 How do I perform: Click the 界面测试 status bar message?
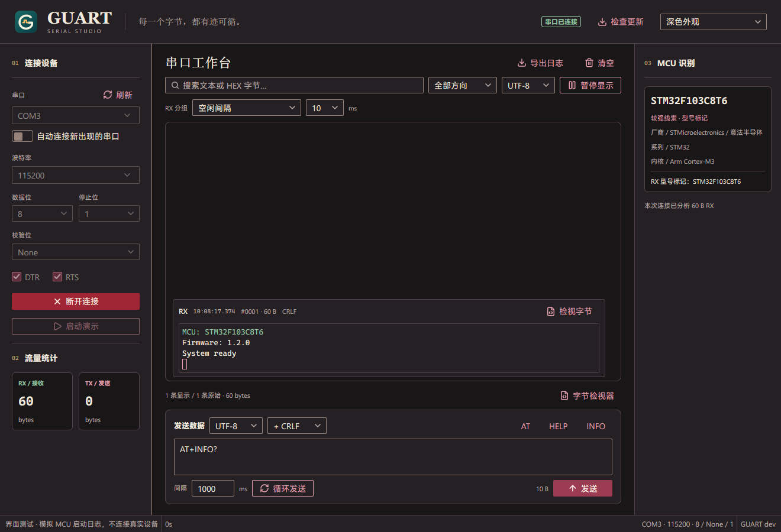(82, 524)
